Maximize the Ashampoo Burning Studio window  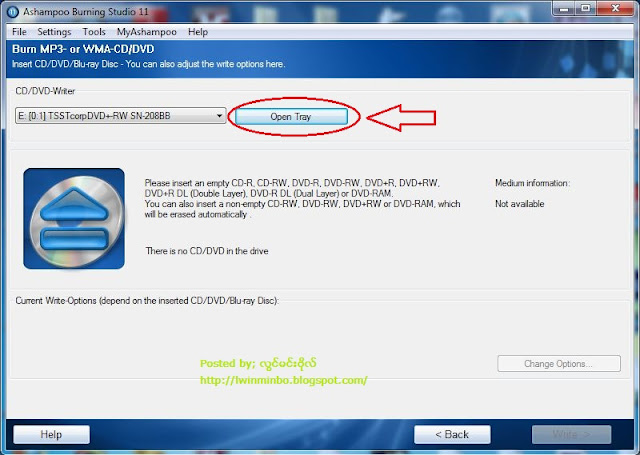click(586, 8)
